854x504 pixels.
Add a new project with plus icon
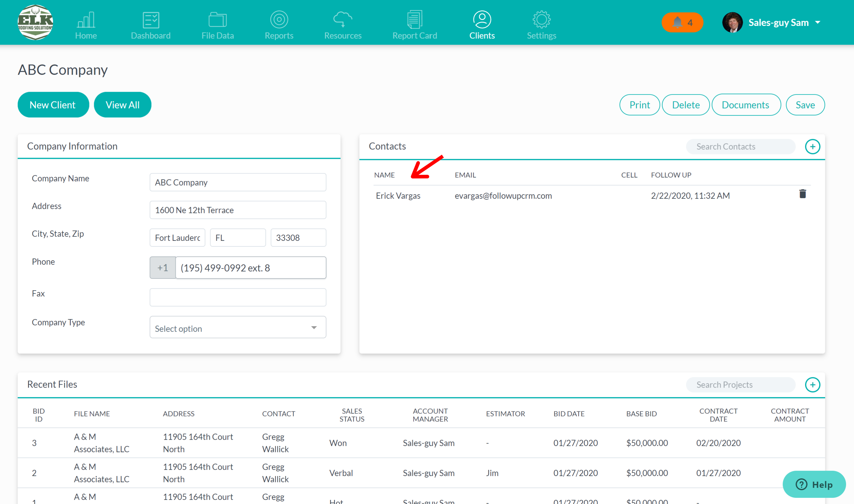[x=812, y=385]
